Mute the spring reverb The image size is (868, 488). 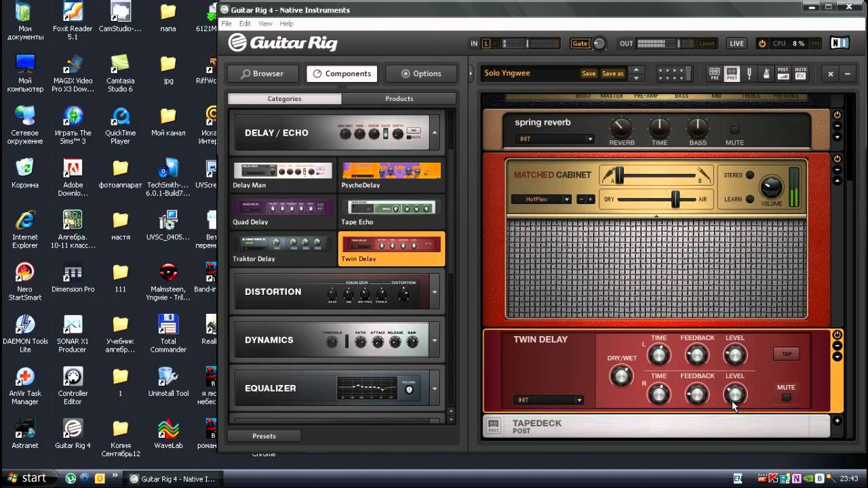[x=734, y=130]
